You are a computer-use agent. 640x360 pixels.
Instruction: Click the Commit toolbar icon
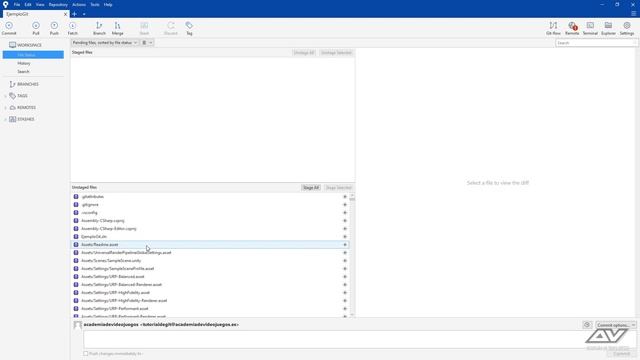point(9,28)
